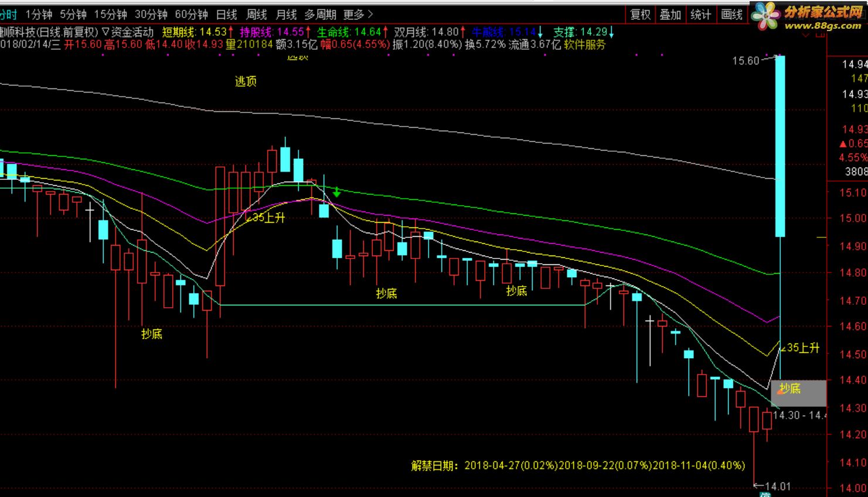Click the 收14.93 closing price value
Viewport: 868px width, 497px height.
click(205, 45)
